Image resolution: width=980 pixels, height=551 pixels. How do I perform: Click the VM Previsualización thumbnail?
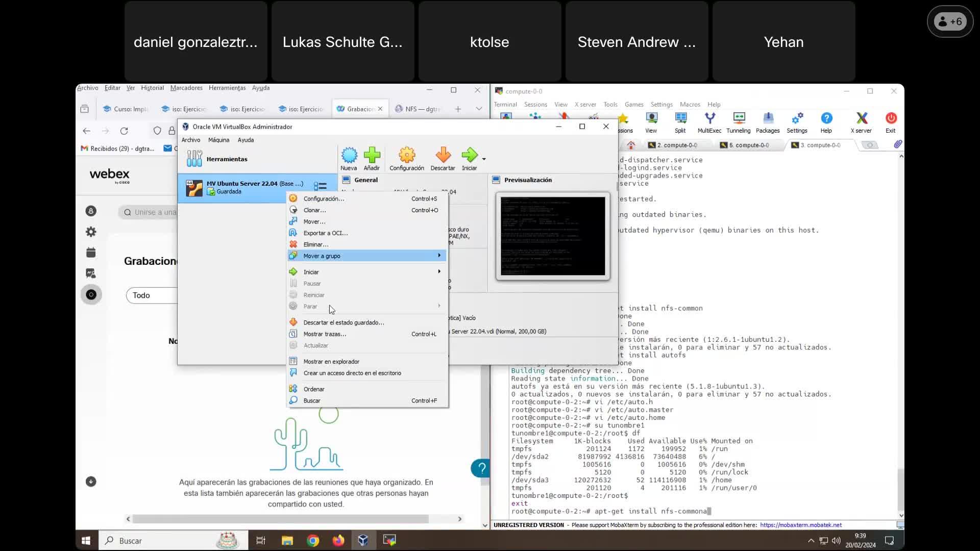[553, 236]
